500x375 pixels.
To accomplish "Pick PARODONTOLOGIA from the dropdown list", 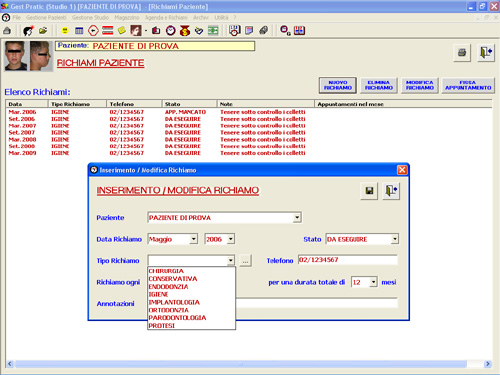I will pos(191,318).
